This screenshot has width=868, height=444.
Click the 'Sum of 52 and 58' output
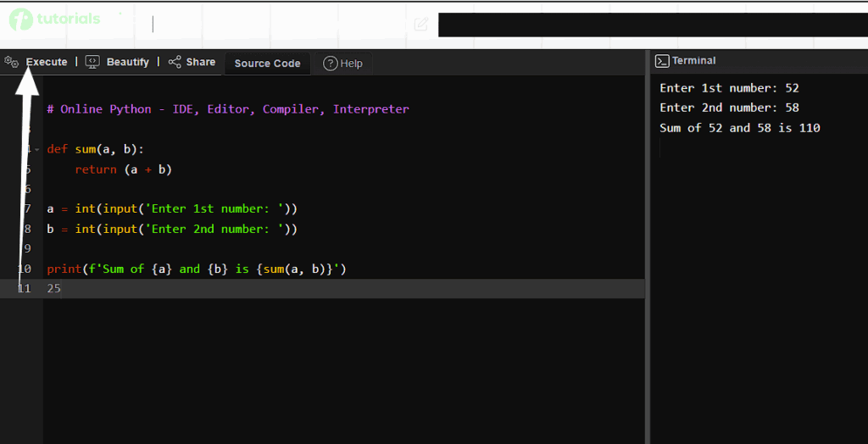[x=739, y=128]
